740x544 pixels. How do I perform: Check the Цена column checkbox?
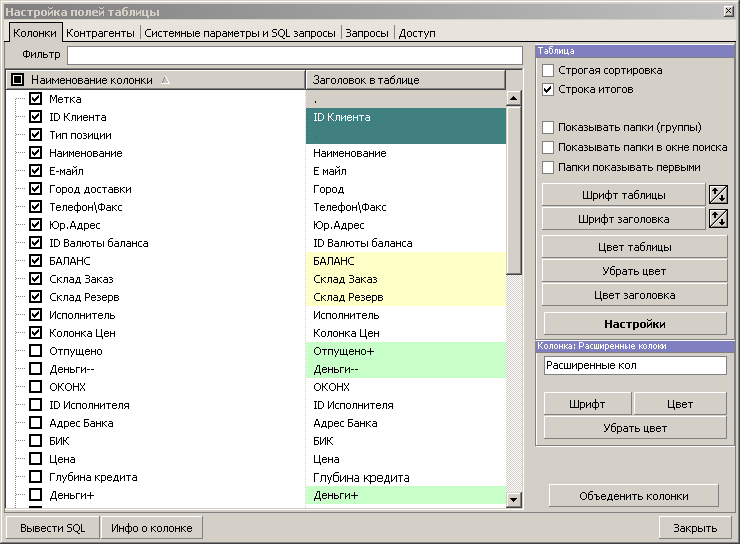click(35, 459)
